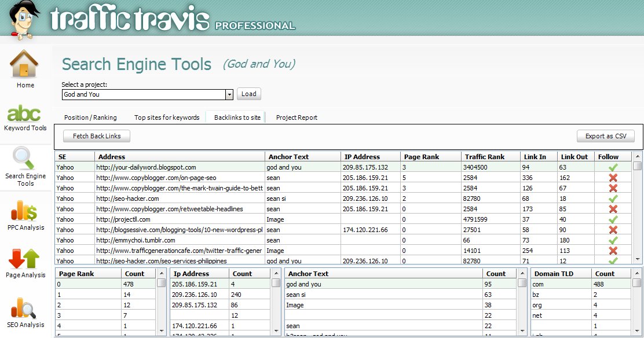Sort backlinks by Traffic Rank column header
The width and height of the screenshot is (644, 338).
tap(484, 157)
